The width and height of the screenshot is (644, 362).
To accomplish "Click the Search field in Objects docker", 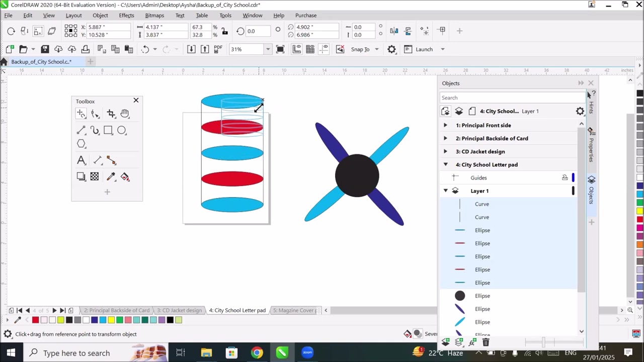I will tap(512, 98).
